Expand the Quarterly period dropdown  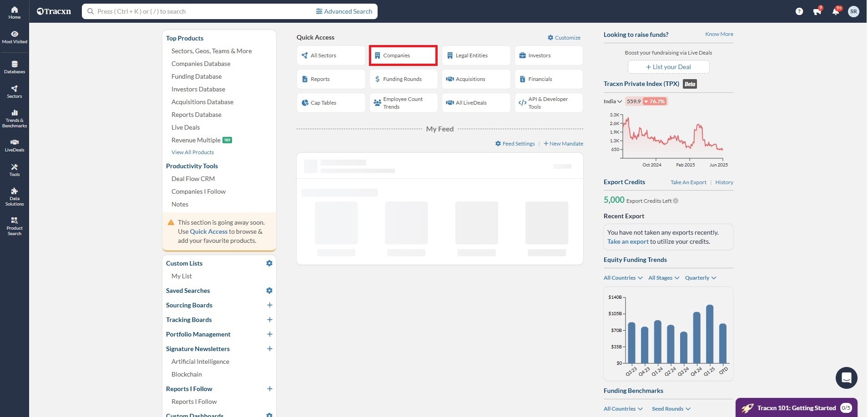[700, 278]
